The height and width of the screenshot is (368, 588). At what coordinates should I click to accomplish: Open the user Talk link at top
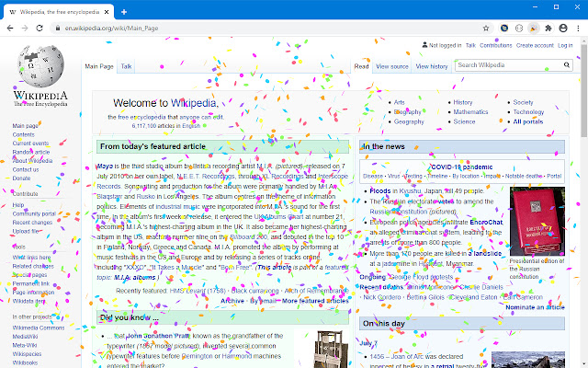tap(470, 45)
